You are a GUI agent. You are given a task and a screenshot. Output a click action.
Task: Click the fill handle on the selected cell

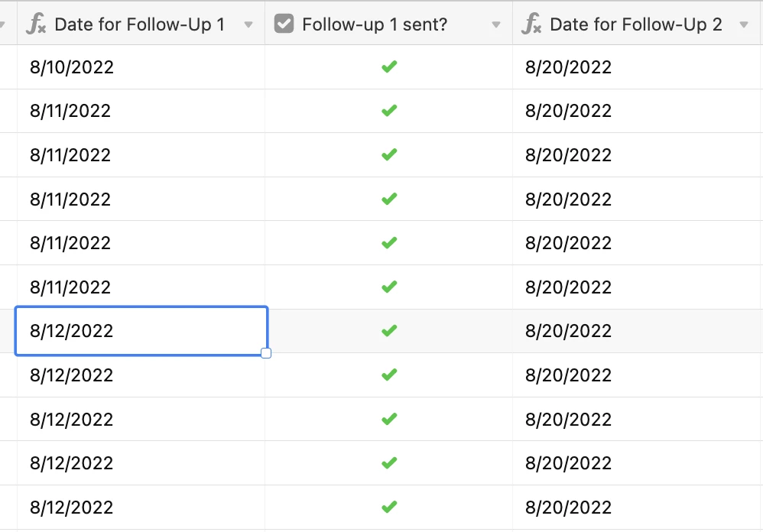[x=266, y=353]
